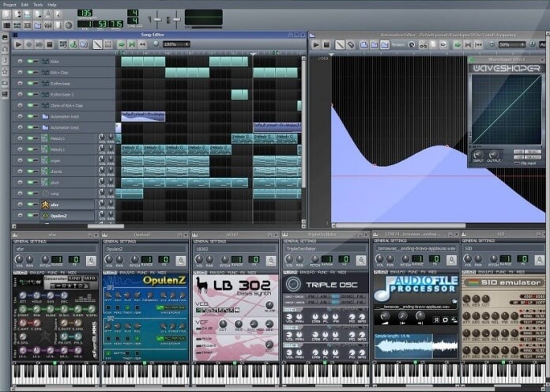Click the Record button in Song Editor toolbar
Screen dimensions: 550x392
[x=28, y=44]
